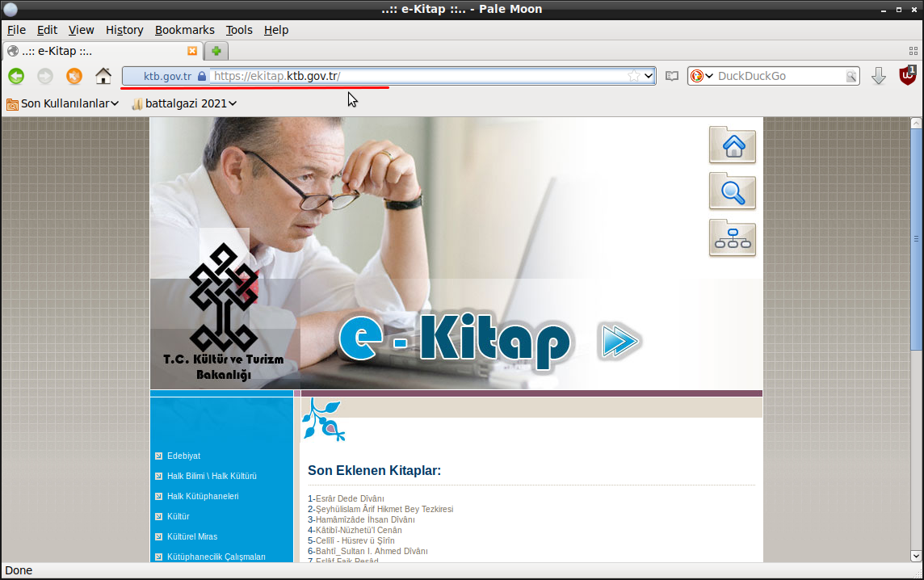The image size is (924, 580).
Task: Open a new tab with the green plus
Action: [216, 51]
